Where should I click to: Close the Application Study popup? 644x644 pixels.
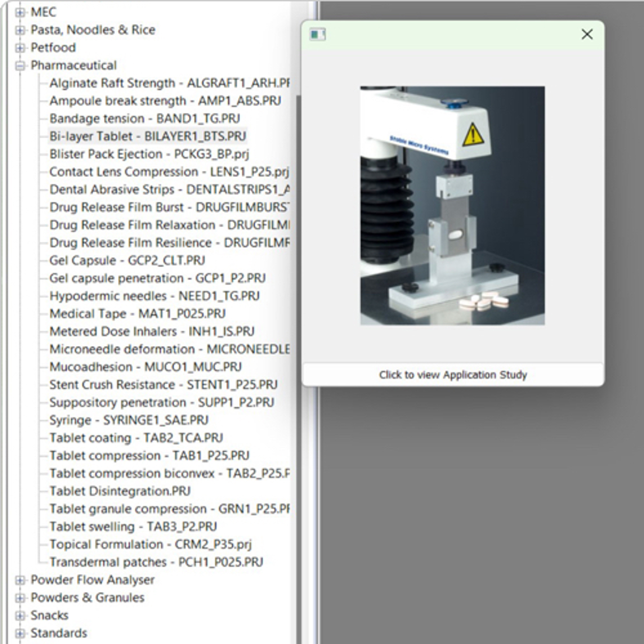click(x=588, y=35)
